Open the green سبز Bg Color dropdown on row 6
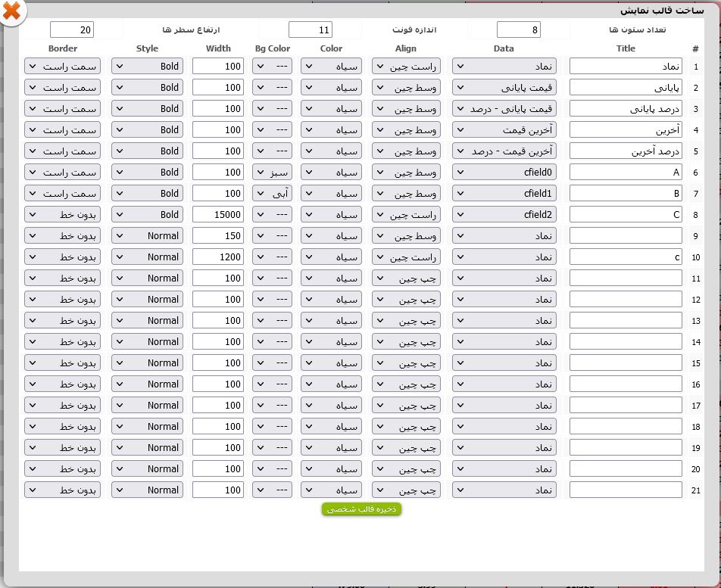This screenshot has height=588, width=721. (272, 172)
